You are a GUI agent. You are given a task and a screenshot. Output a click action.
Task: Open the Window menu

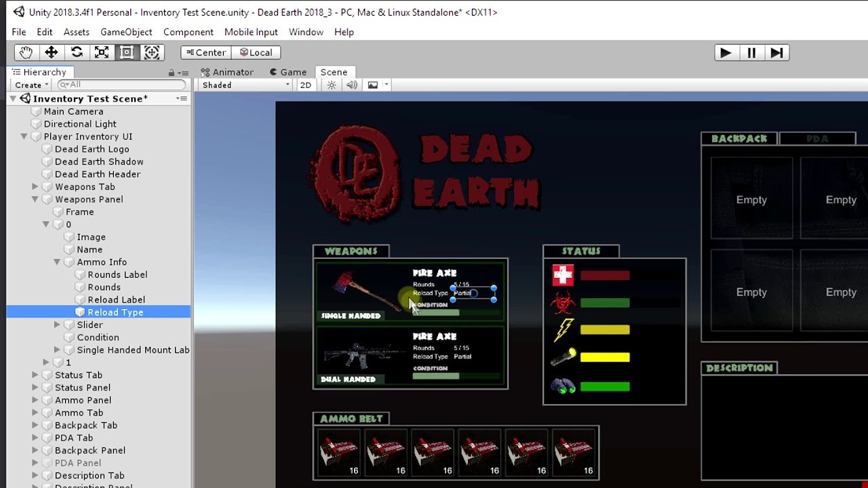[306, 32]
